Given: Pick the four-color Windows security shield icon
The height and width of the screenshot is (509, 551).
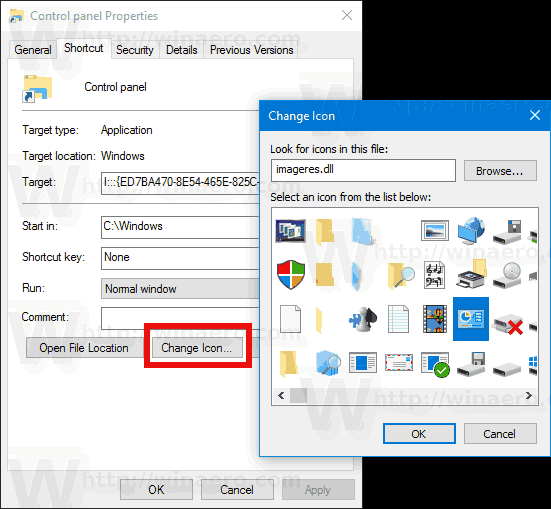Looking at the screenshot, I should tap(291, 275).
